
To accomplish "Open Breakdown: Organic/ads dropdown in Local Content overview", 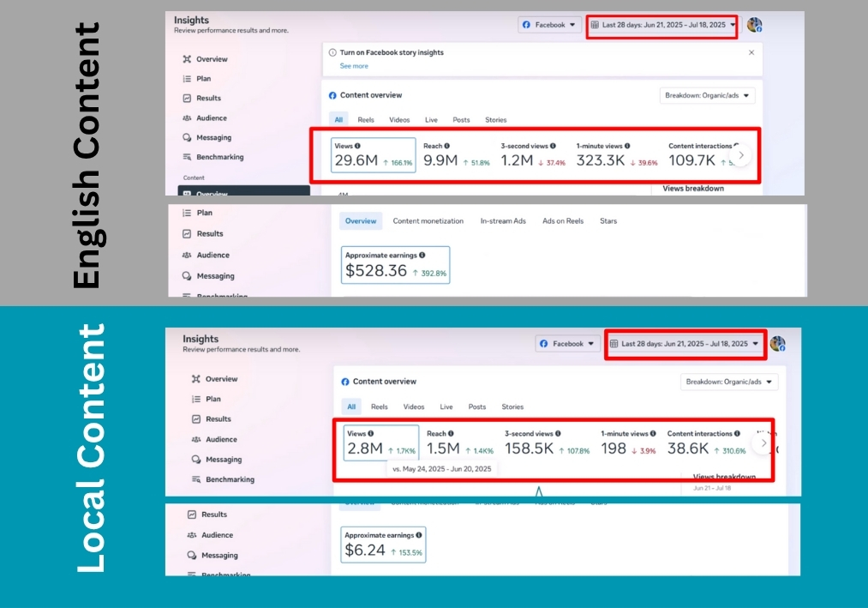I will pos(729,382).
